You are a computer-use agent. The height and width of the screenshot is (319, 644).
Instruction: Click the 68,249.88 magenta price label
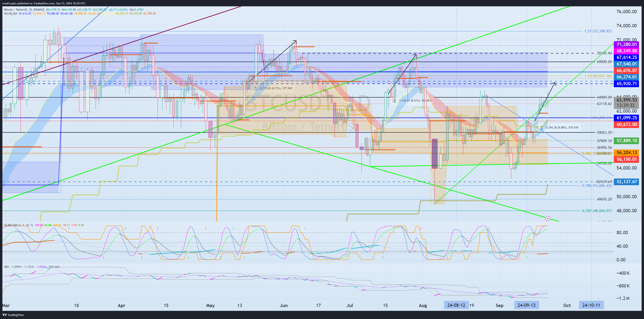tap(626, 51)
